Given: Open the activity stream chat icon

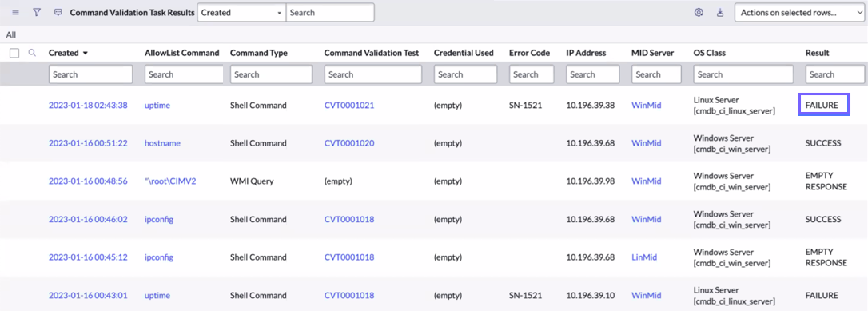Looking at the screenshot, I should point(58,12).
